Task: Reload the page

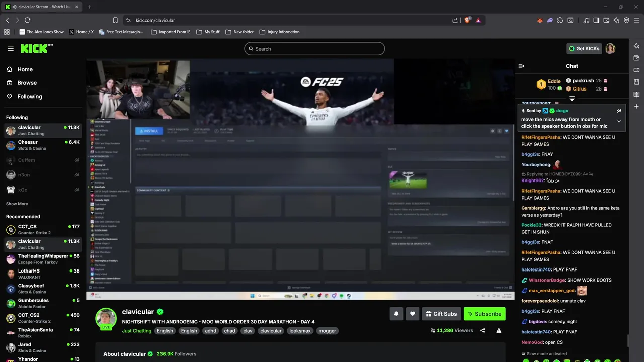Action: point(27,20)
